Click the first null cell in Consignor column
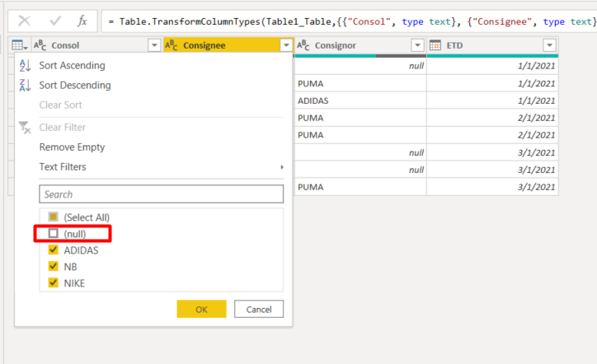597x364 pixels. click(x=360, y=66)
